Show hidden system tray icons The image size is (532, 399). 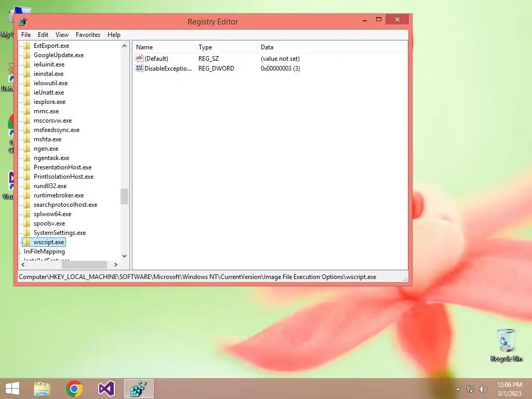(x=458, y=389)
